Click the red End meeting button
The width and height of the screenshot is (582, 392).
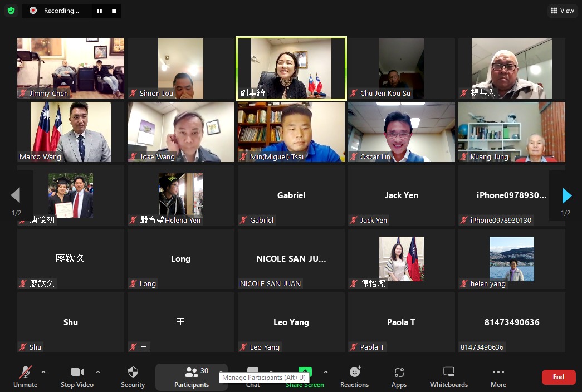[x=558, y=377]
